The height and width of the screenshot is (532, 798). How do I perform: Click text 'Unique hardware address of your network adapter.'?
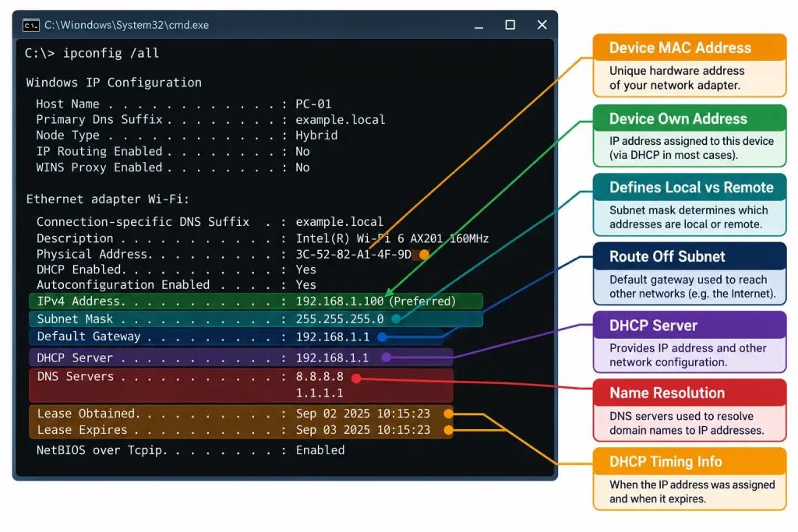(676, 78)
